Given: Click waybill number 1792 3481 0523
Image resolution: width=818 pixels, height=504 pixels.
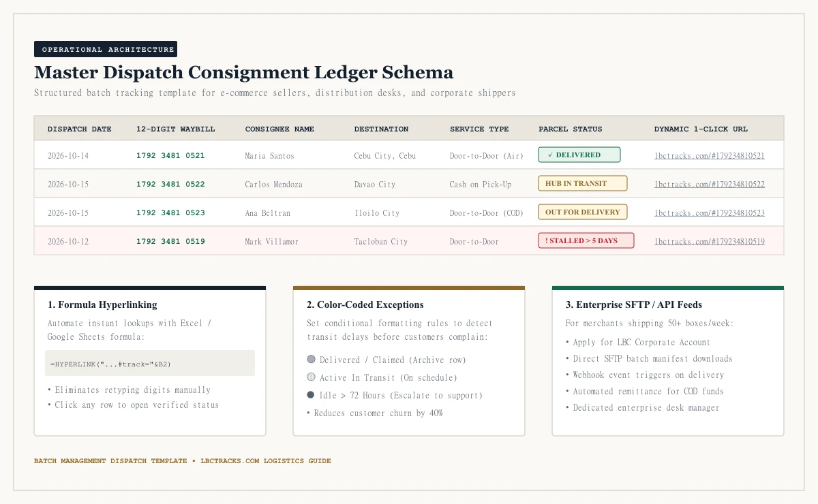Looking at the screenshot, I should [170, 213].
